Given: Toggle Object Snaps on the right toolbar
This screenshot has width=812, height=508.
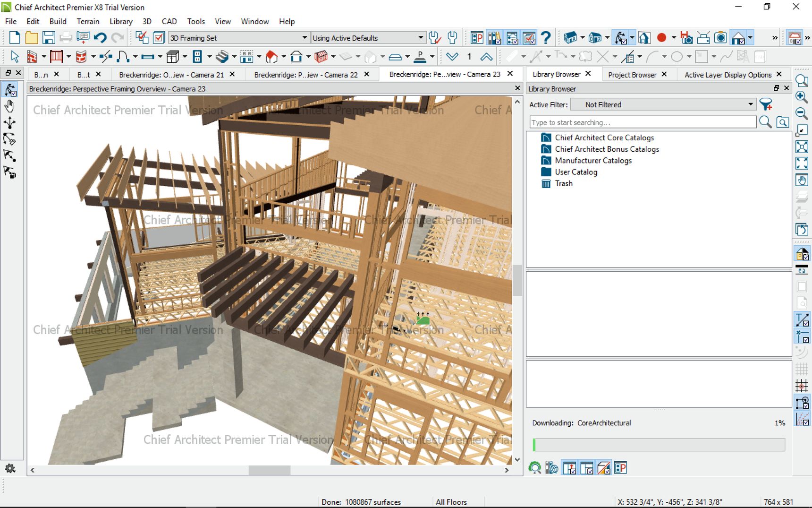Looking at the screenshot, I should click(x=802, y=403).
